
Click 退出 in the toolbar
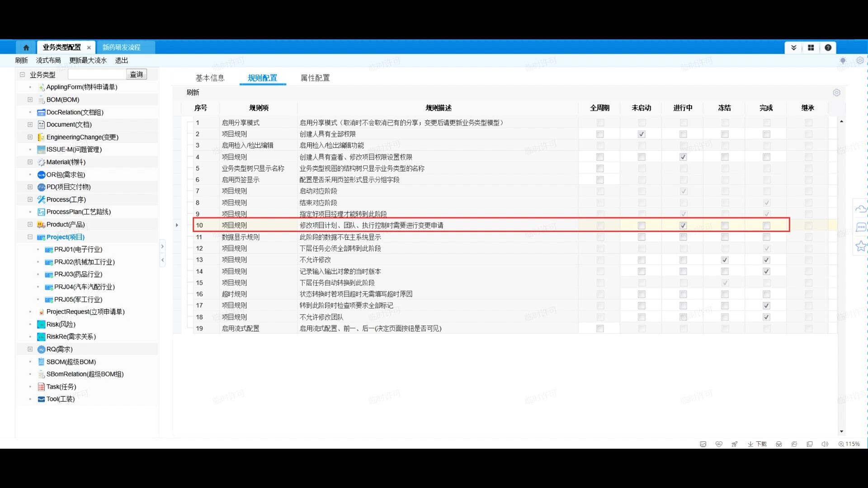click(122, 61)
